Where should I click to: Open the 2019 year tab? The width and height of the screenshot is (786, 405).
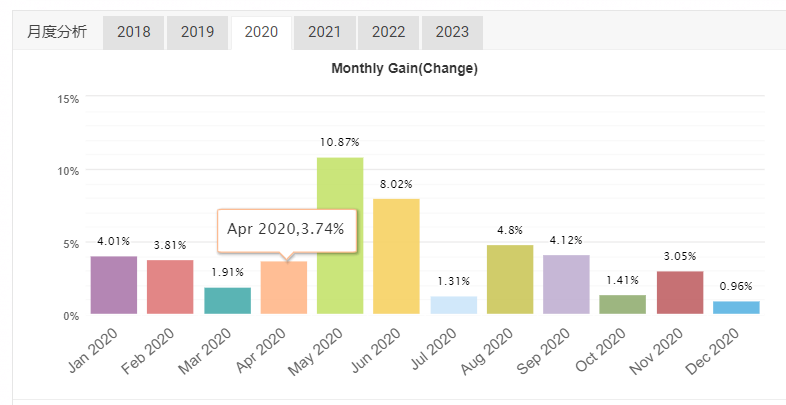pyautogui.click(x=198, y=32)
